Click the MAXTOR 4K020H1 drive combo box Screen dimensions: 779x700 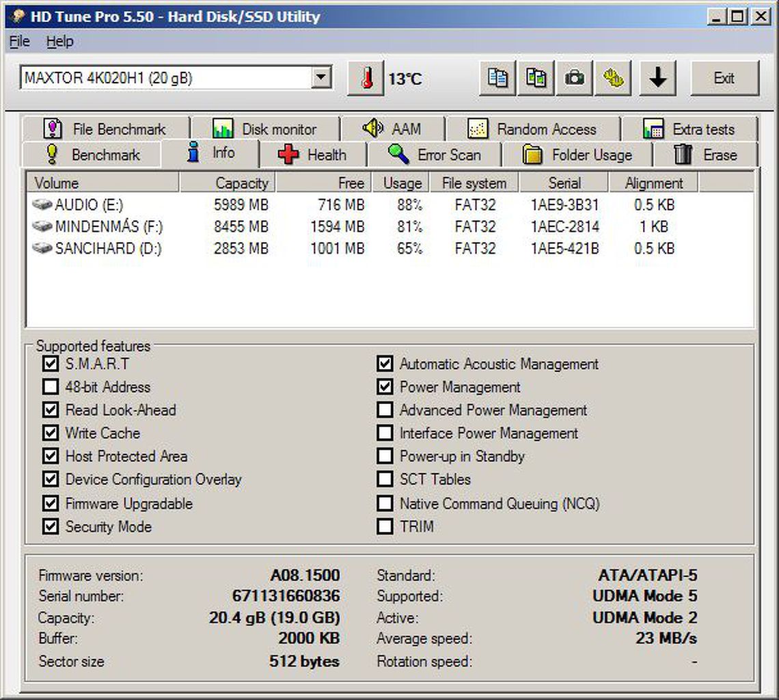pyautogui.click(x=176, y=77)
